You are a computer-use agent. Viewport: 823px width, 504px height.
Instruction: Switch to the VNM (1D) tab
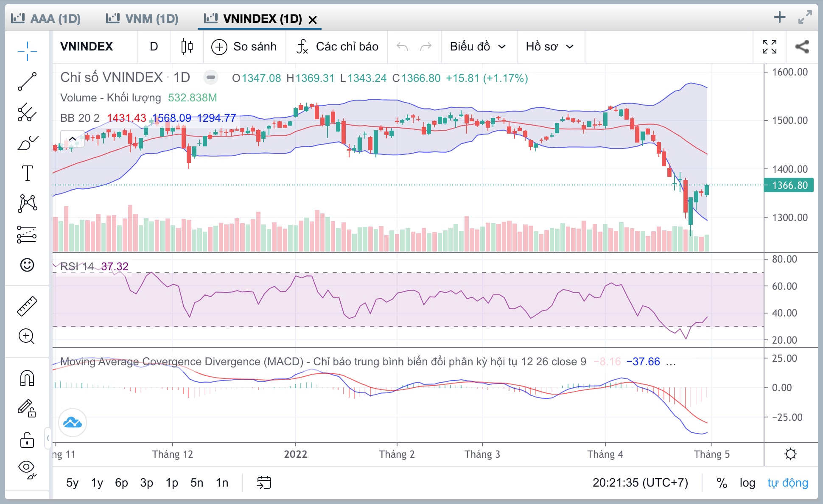(x=143, y=19)
